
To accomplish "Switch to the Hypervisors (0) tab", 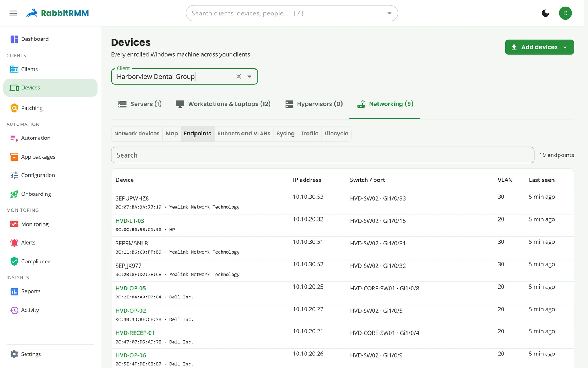I will (x=314, y=104).
